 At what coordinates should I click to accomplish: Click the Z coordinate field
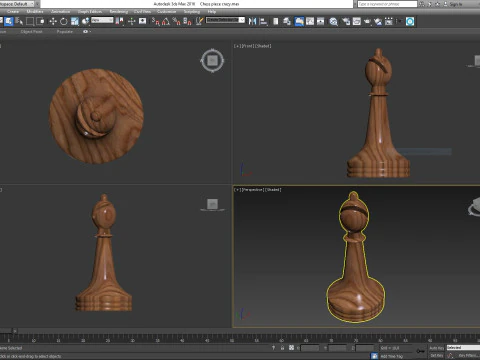pos(365,348)
